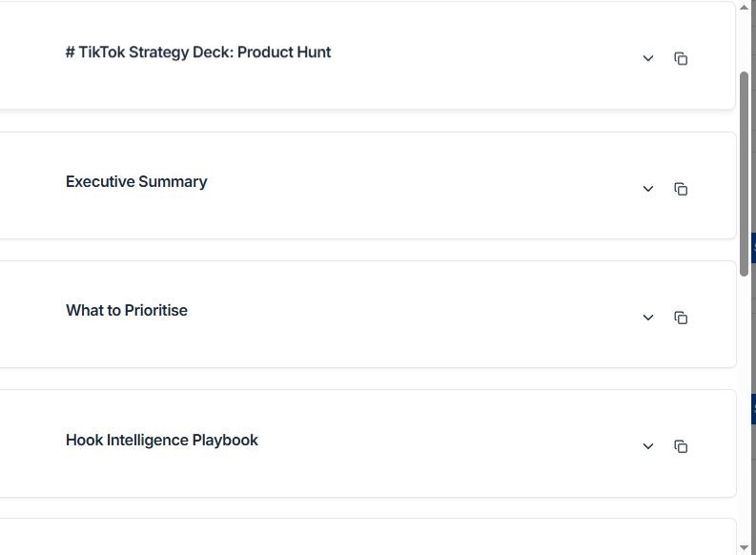Click the lower blue tab at right edge

tap(753, 409)
